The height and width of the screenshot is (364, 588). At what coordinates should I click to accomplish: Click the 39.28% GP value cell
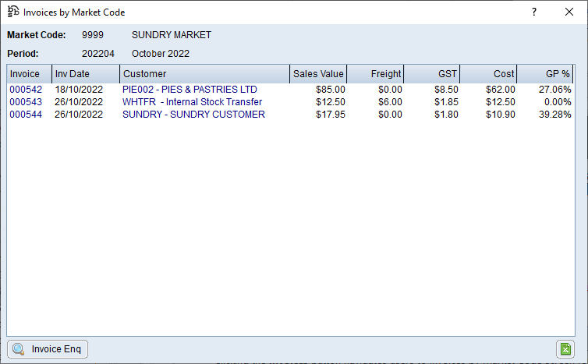554,115
